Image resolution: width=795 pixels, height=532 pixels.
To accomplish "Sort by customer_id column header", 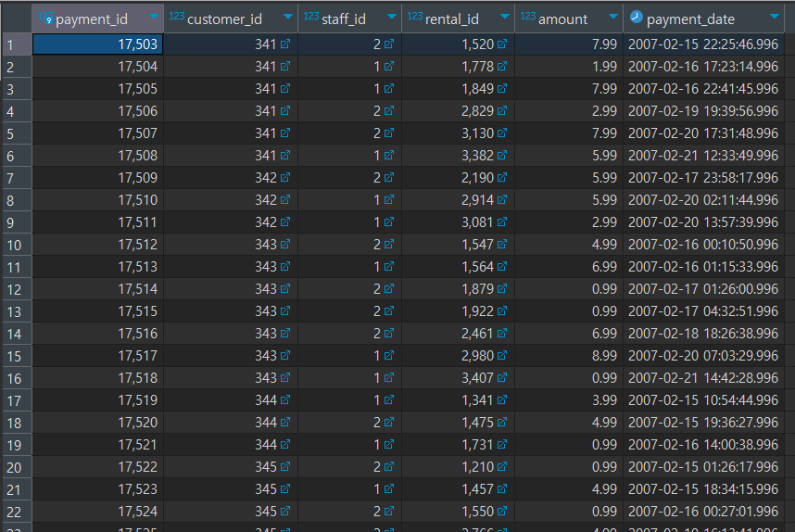I will coord(224,19).
